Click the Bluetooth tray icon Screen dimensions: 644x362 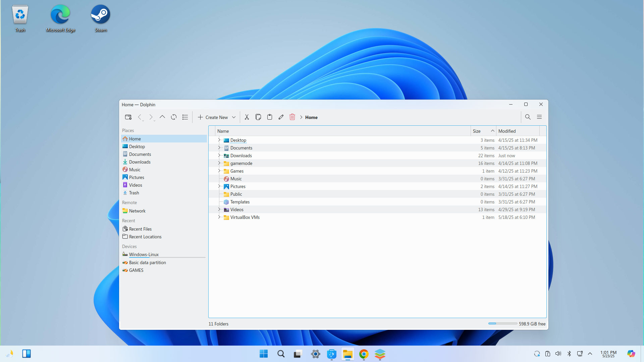(x=569, y=354)
